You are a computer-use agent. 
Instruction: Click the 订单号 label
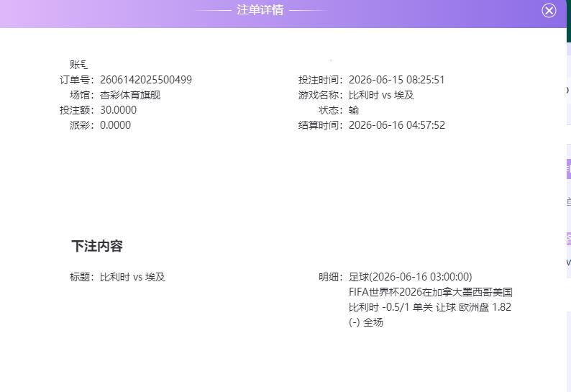pos(77,80)
